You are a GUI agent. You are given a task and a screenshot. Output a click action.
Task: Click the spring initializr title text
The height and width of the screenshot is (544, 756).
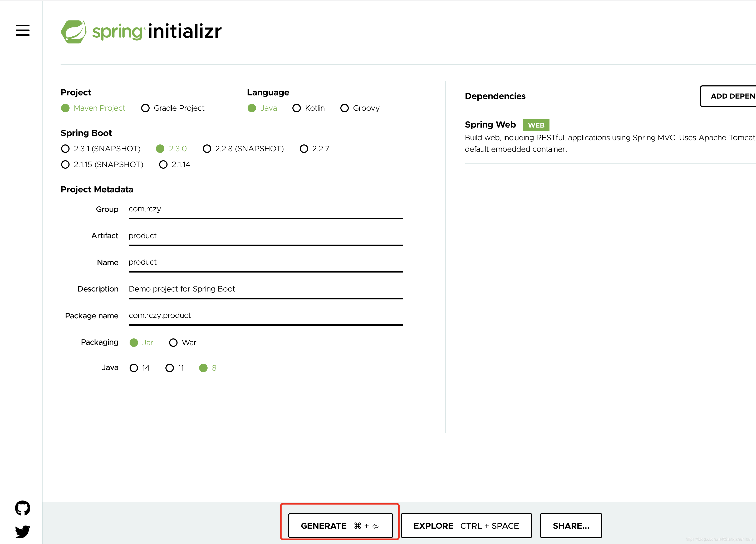point(157,32)
